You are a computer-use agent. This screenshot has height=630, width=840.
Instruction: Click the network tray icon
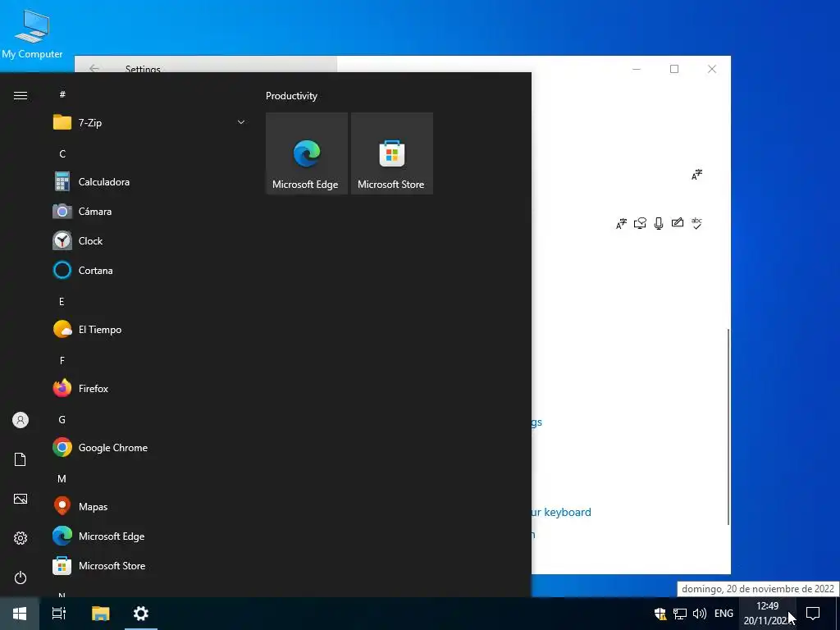point(680,614)
